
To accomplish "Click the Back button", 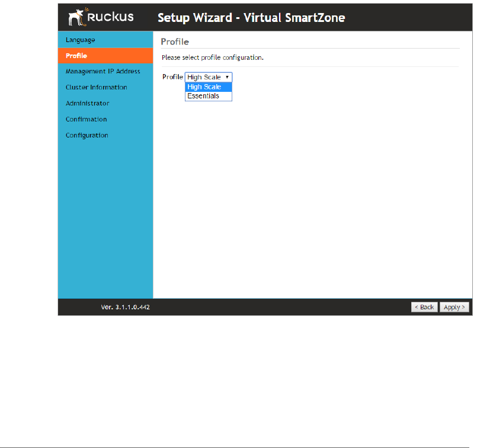I will coord(424,307).
